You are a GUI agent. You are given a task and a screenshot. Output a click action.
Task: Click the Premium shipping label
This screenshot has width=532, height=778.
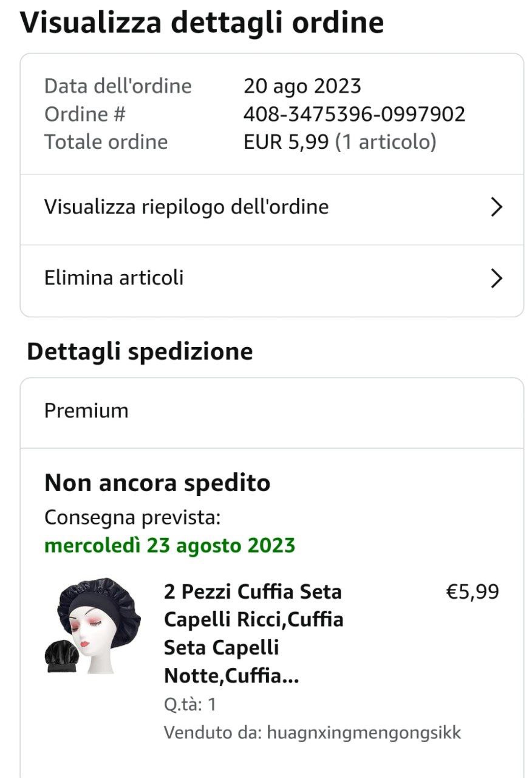(86, 411)
